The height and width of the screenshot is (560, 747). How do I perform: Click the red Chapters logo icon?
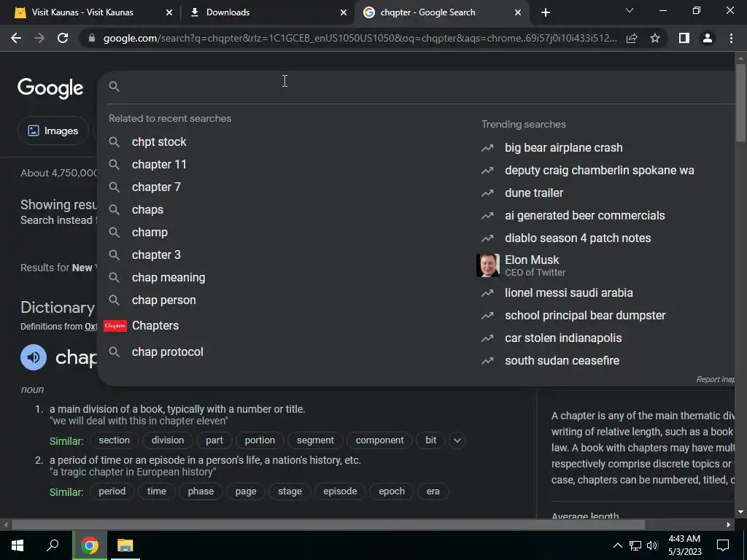pyautogui.click(x=115, y=326)
